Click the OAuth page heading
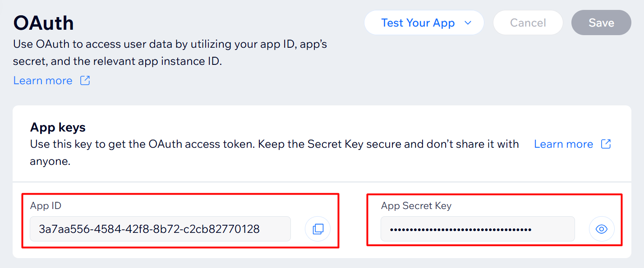This screenshot has height=268, width=644. click(x=44, y=23)
